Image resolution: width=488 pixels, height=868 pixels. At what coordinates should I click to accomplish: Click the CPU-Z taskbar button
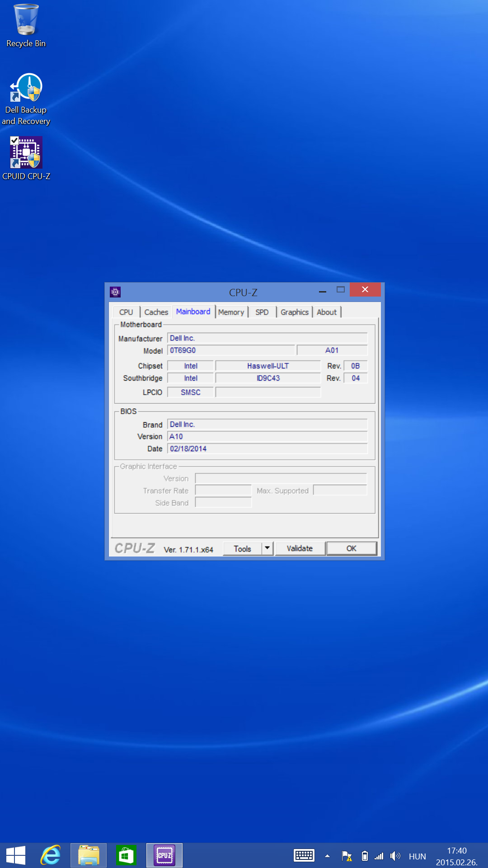[x=164, y=855]
